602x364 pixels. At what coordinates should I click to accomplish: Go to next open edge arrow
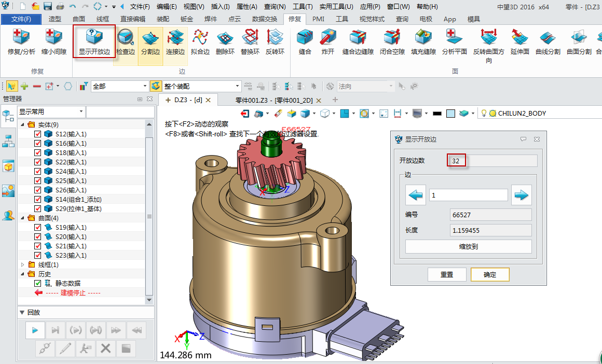pyautogui.click(x=521, y=195)
